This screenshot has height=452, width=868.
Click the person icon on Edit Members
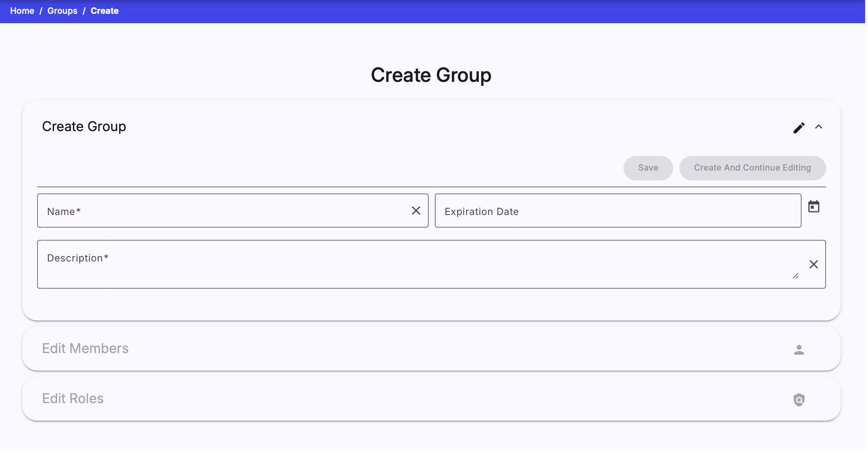click(799, 349)
